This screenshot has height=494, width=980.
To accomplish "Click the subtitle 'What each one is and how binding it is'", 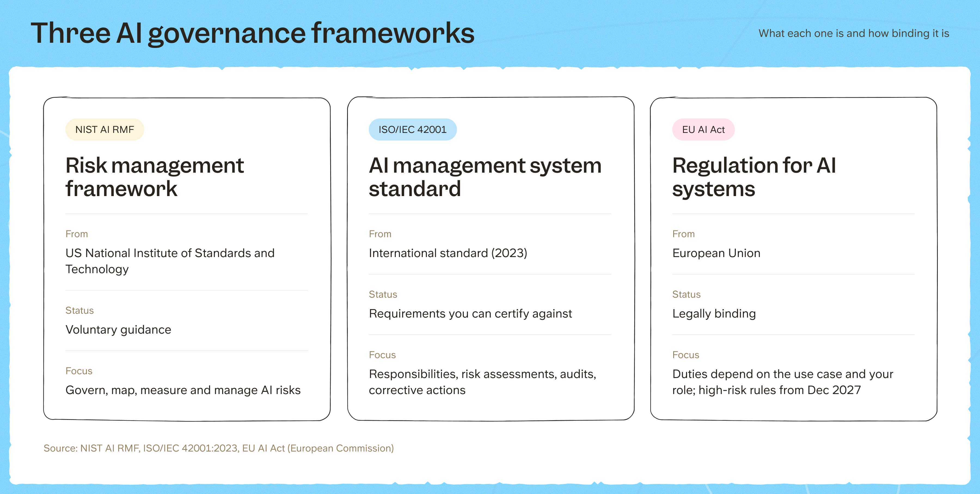I will pos(854,33).
